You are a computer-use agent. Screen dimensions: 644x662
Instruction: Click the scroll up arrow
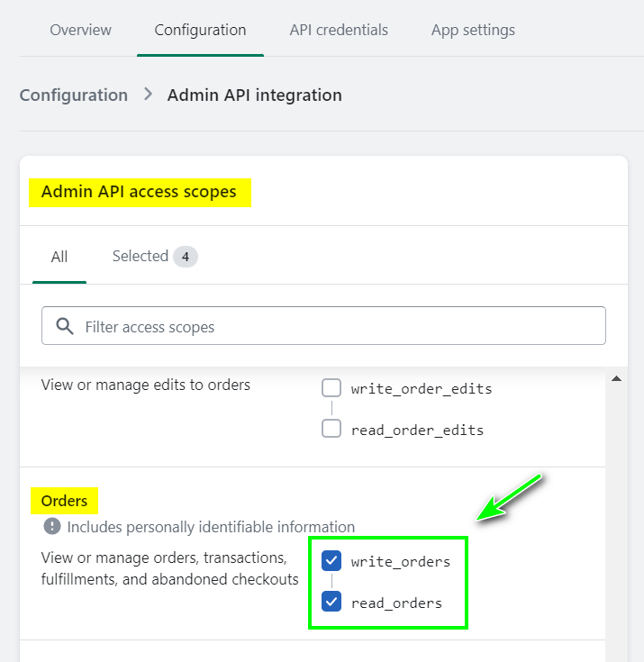coord(617,378)
